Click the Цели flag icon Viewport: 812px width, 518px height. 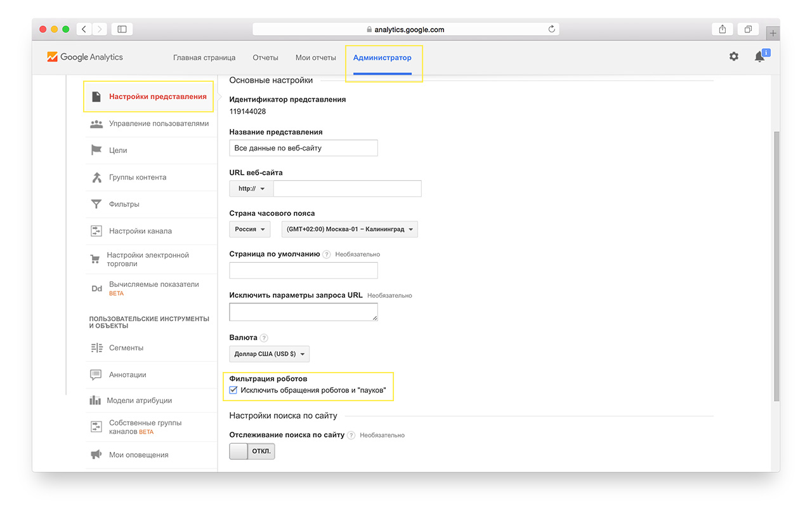tap(96, 150)
